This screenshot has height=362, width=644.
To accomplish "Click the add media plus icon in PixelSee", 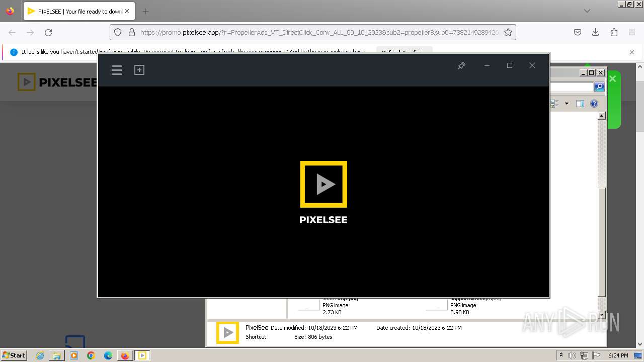I will coord(139,70).
